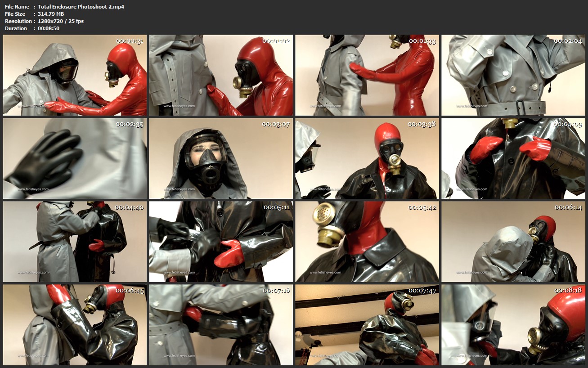
Task: Select the thumbnail stamped 00:00:31
Action: coord(75,76)
